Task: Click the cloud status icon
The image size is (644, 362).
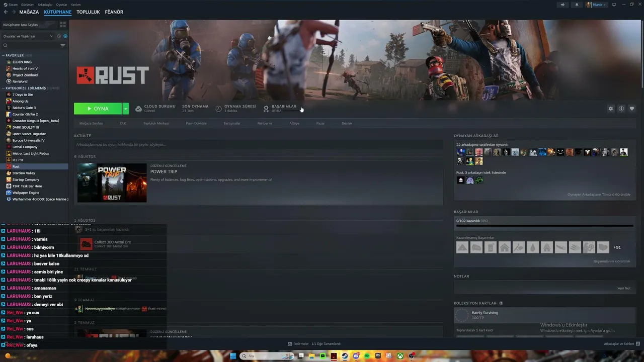Action: [x=138, y=109]
